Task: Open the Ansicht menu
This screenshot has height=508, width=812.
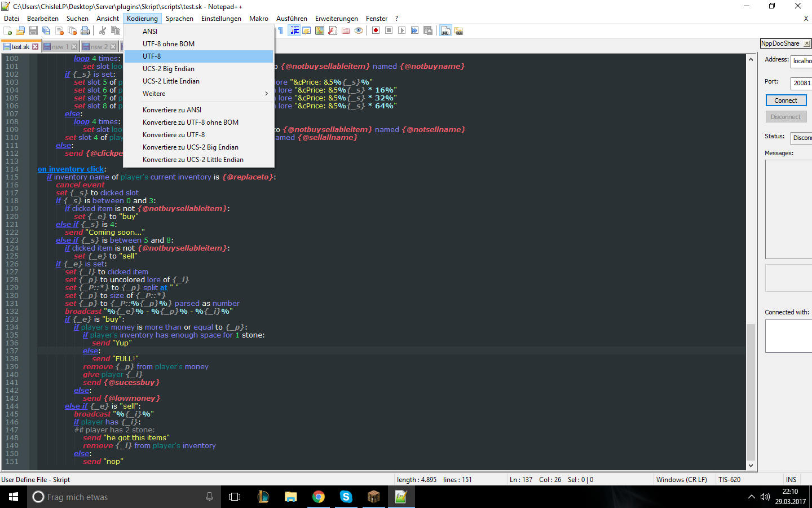Action: (108, 19)
